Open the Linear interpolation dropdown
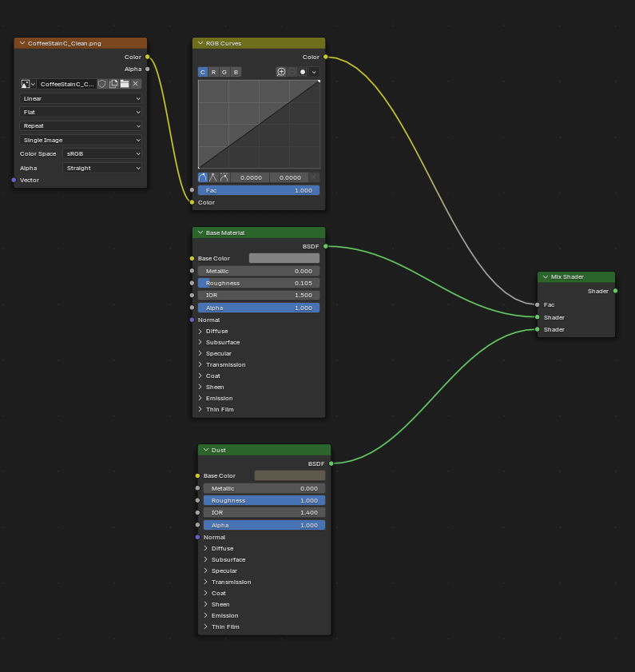The image size is (635, 672). tap(81, 98)
